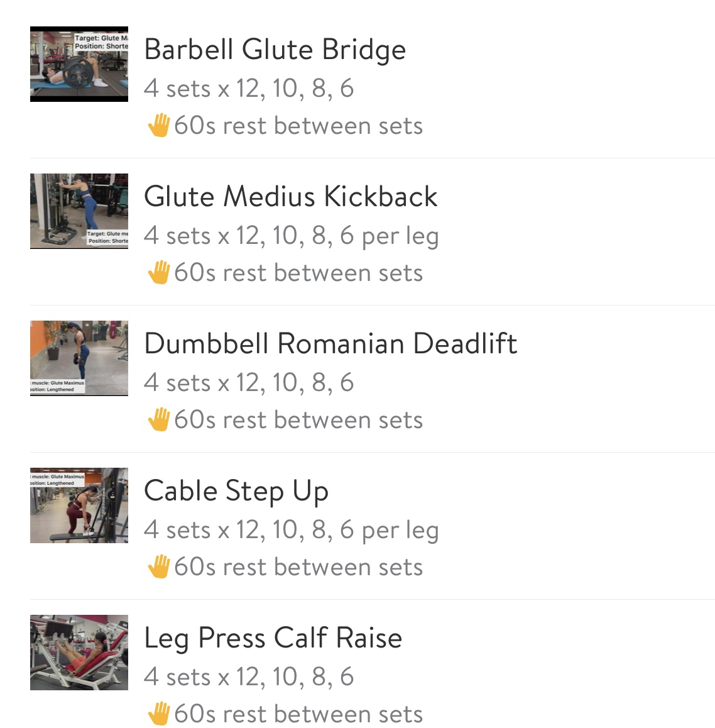715x728 pixels.
Task: Click the hand icon under Leg Press Calf Raise
Action: click(x=158, y=714)
